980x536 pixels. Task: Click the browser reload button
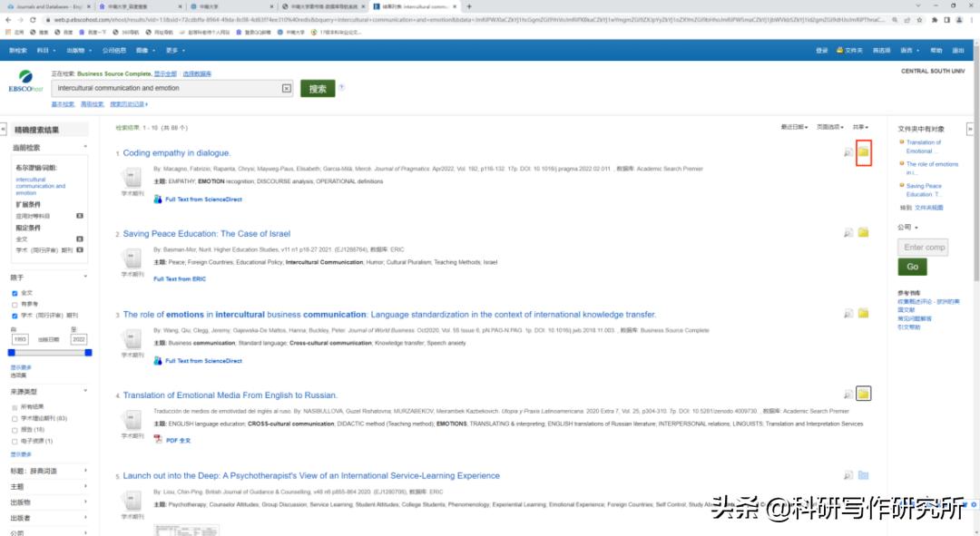pos(34,20)
